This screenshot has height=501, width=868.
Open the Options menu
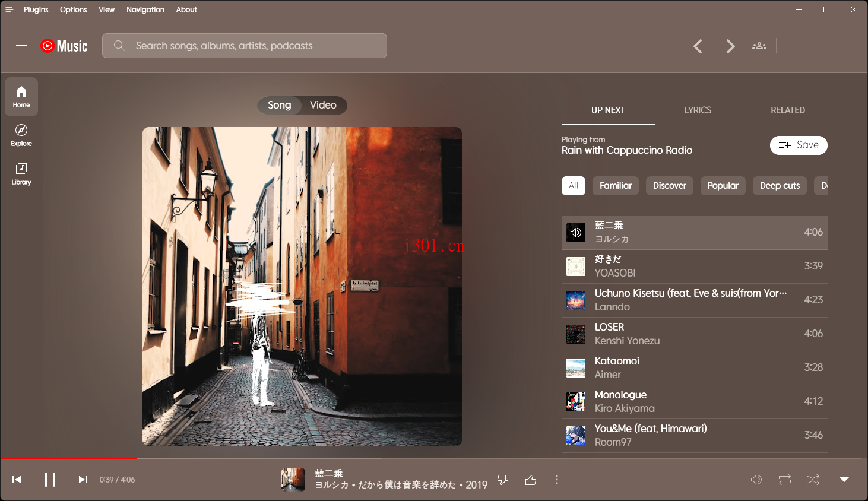pyautogui.click(x=73, y=9)
